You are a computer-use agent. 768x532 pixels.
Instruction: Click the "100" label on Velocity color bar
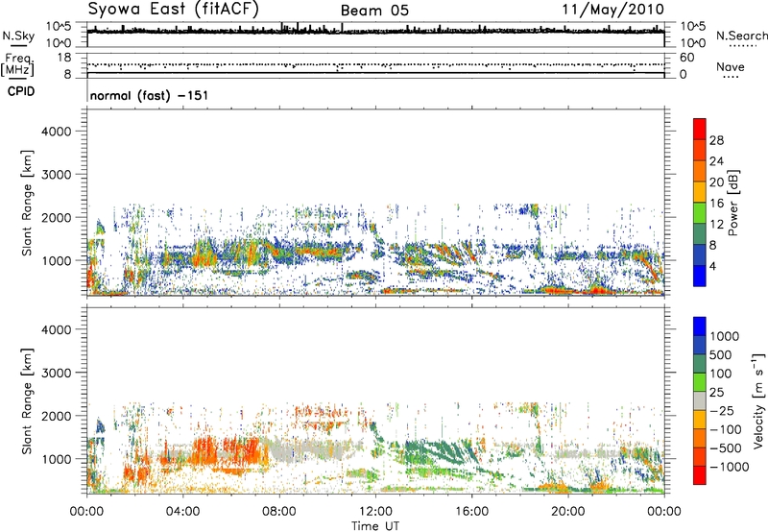point(720,374)
